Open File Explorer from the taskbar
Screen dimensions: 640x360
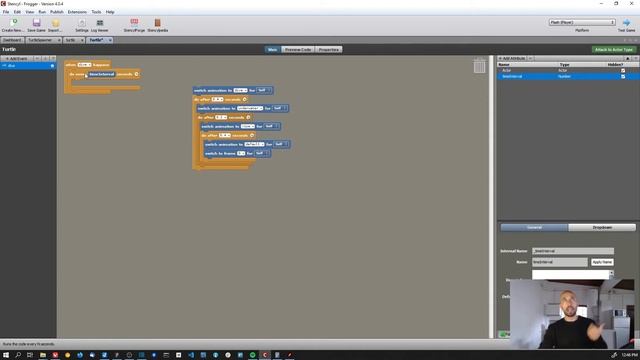(42, 355)
